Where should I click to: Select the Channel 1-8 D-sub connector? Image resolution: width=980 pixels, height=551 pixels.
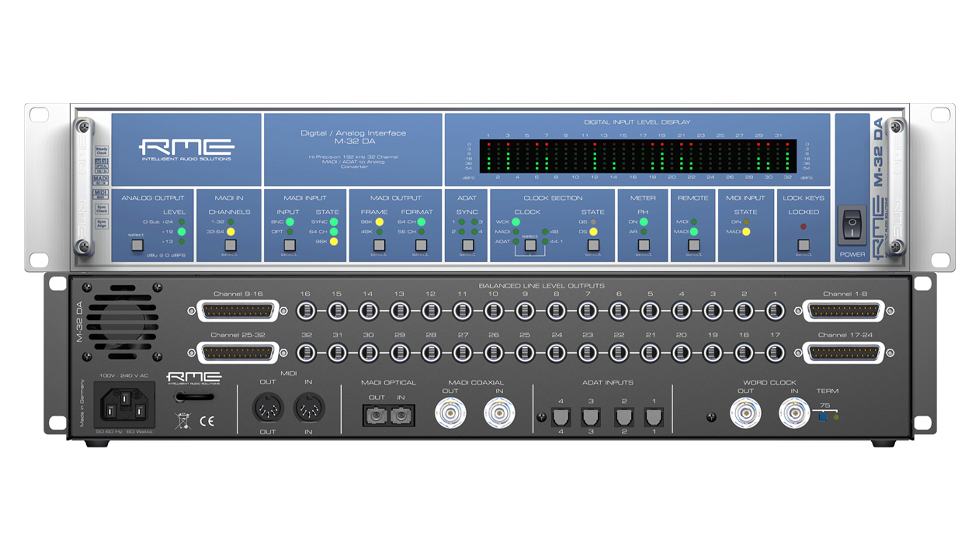point(844,311)
